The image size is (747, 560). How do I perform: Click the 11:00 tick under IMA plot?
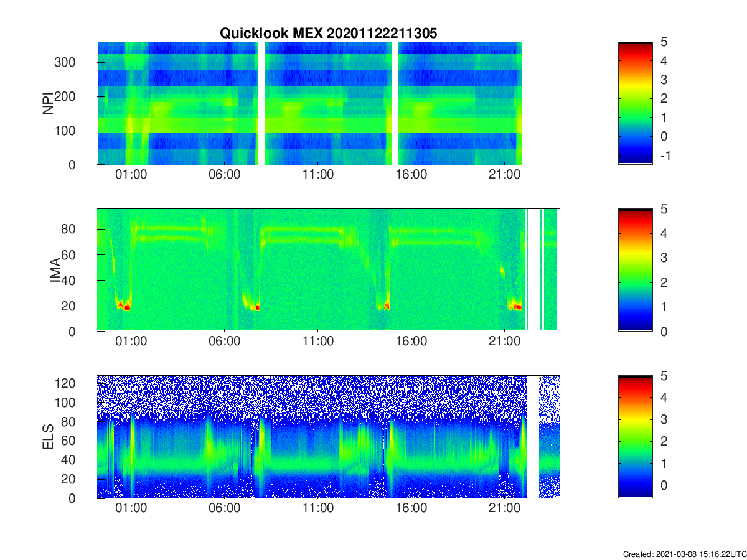tap(317, 342)
